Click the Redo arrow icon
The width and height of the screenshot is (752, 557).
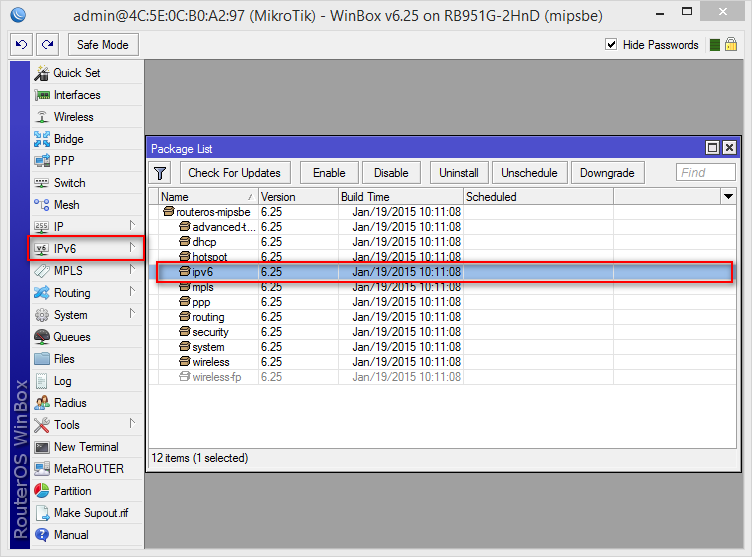[47, 45]
